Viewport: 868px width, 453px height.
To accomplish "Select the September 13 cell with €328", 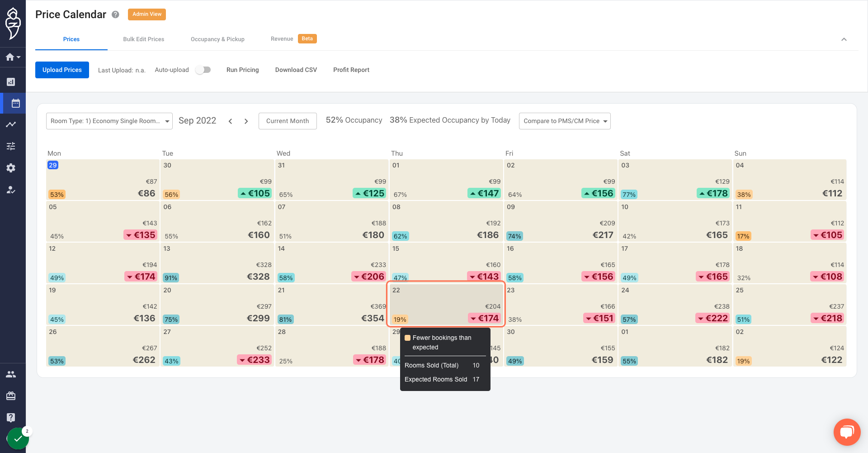I will point(217,263).
